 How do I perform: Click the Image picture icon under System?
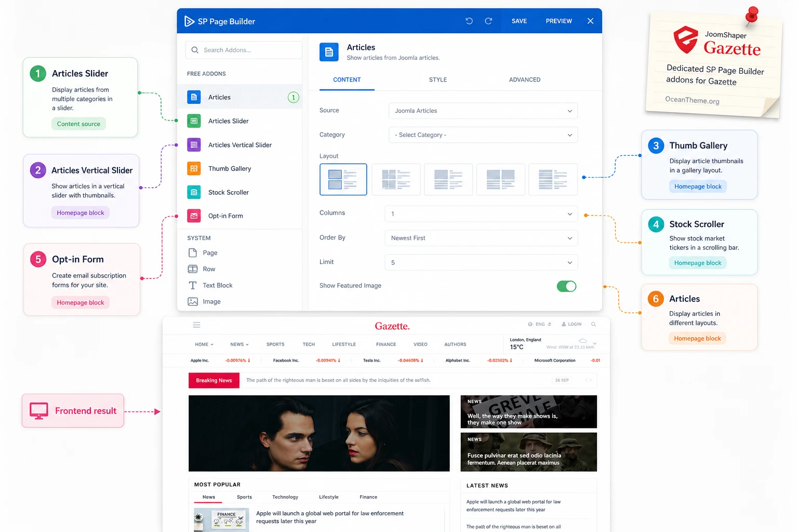coord(193,301)
